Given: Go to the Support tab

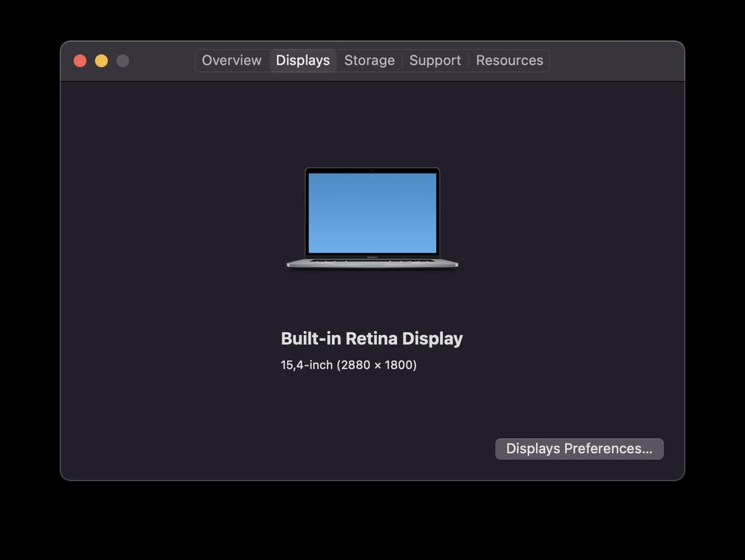Looking at the screenshot, I should pyautogui.click(x=435, y=61).
